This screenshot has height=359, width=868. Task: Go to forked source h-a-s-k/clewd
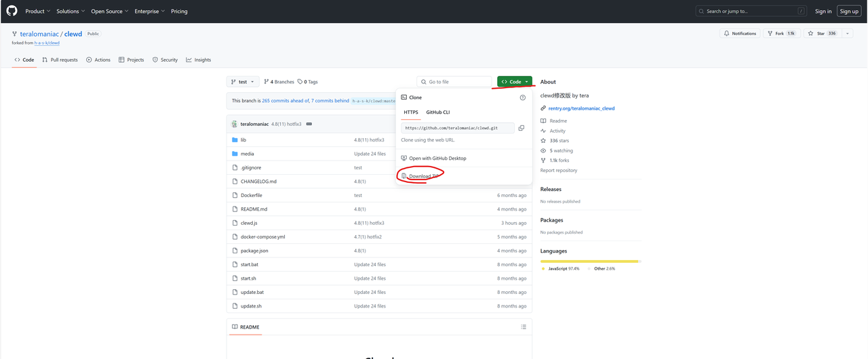(47, 43)
